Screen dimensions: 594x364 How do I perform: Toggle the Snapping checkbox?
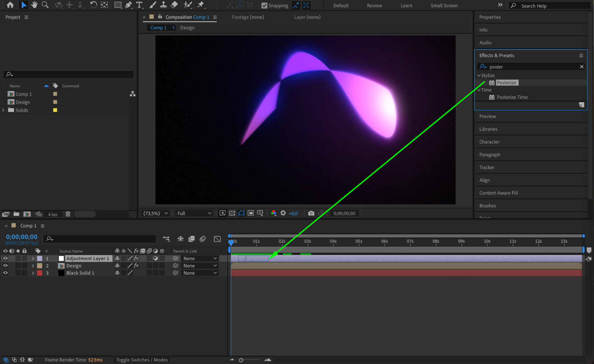coord(264,5)
